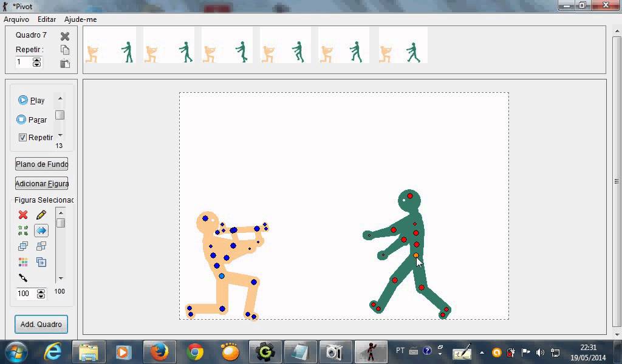This screenshot has width=622, height=364.
Task: Click the Plano de Fundo button
Action: click(x=42, y=164)
